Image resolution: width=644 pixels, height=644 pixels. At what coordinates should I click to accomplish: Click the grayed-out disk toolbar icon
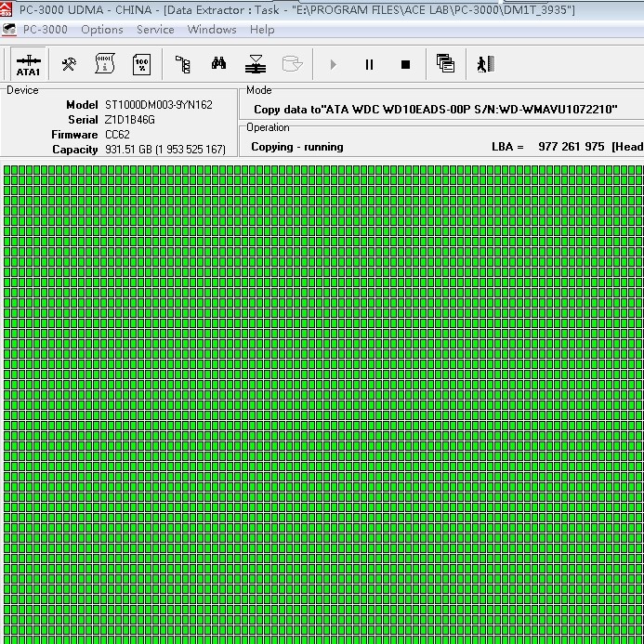(x=292, y=64)
